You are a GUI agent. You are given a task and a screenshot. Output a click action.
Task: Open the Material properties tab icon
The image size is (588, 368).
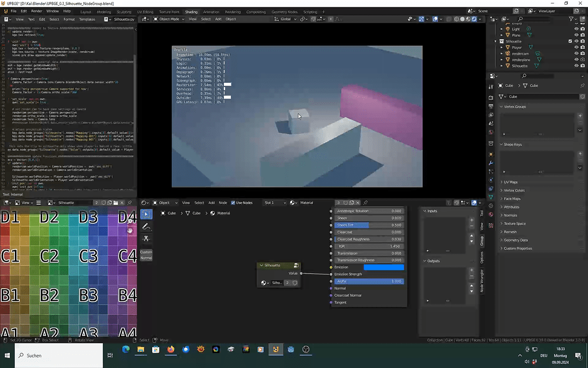(x=491, y=214)
